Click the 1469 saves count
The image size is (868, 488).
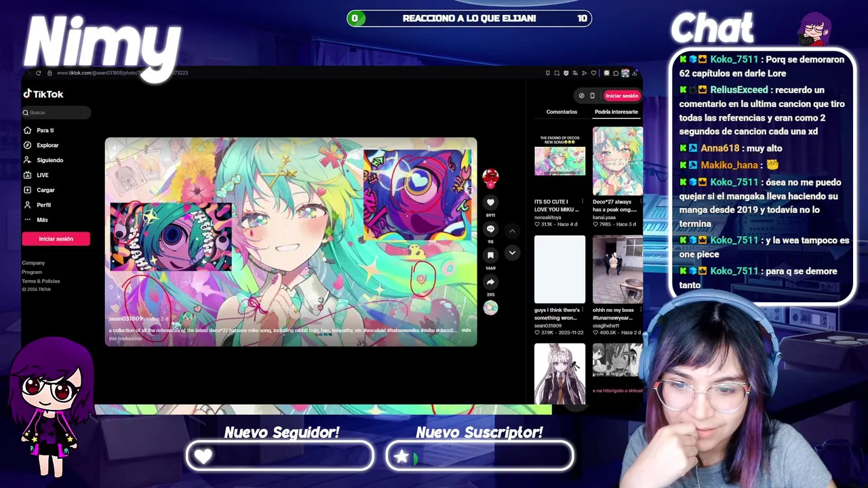tap(490, 268)
